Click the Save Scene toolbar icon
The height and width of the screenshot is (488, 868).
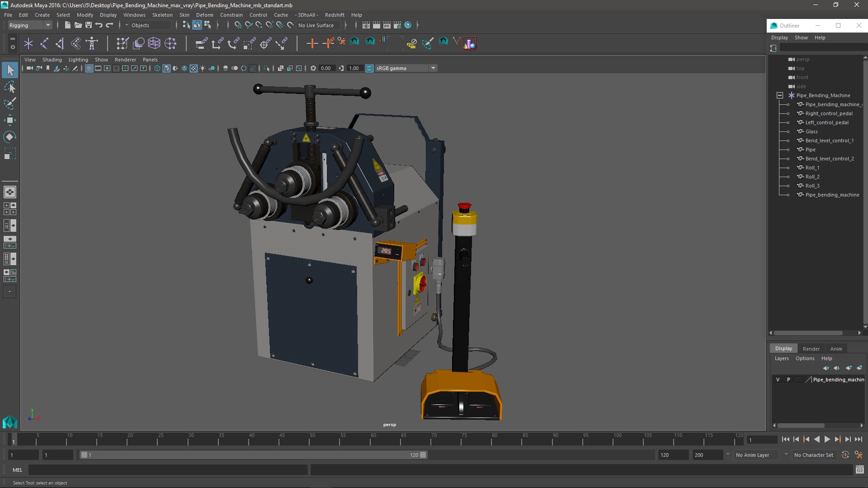pos(89,25)
